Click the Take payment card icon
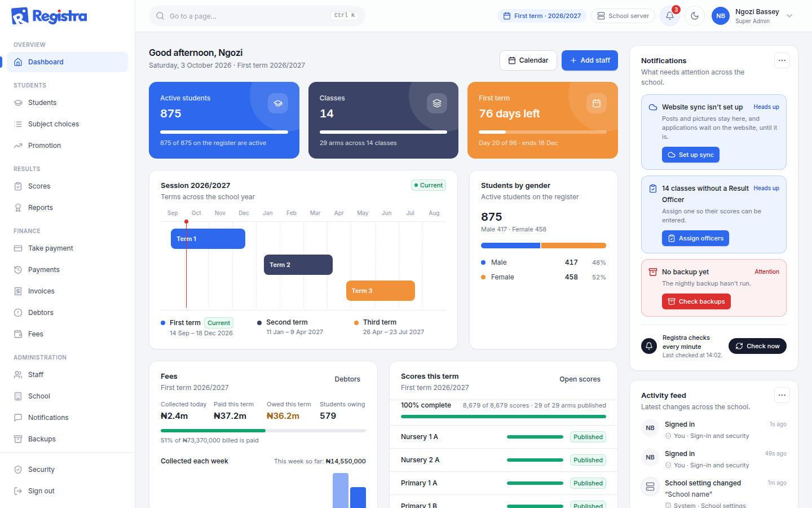 [x=18, y=248]
